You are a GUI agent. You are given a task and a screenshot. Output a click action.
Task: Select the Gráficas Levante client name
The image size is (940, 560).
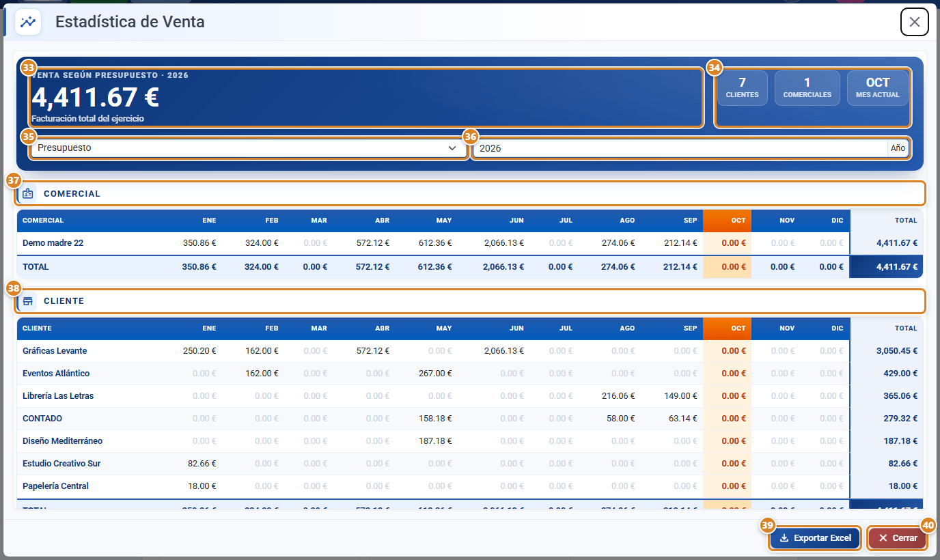tap(55, 351)
